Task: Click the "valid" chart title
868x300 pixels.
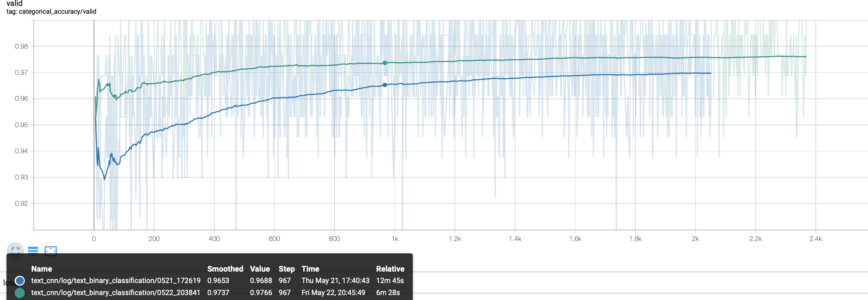Action: 14,3
